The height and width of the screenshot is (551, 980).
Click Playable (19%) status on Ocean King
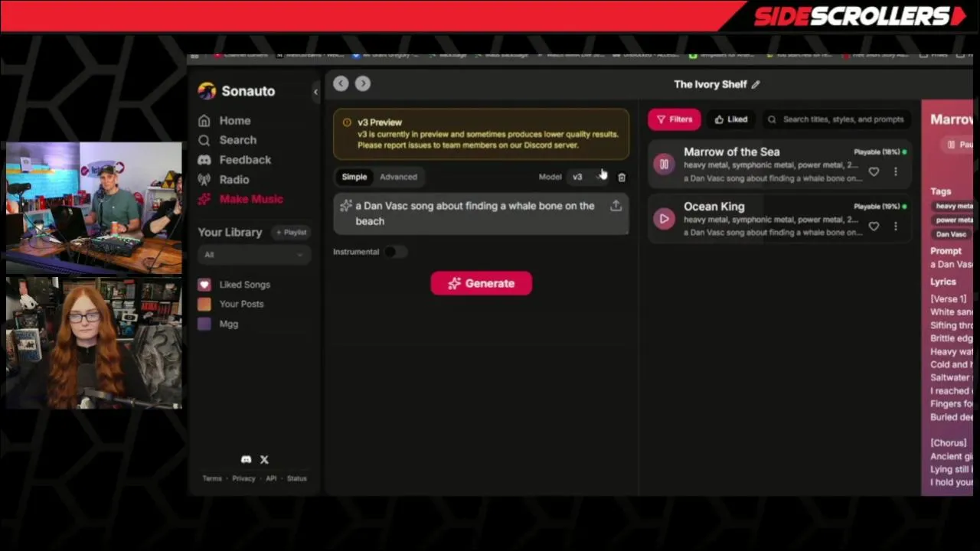pos(880,207)
